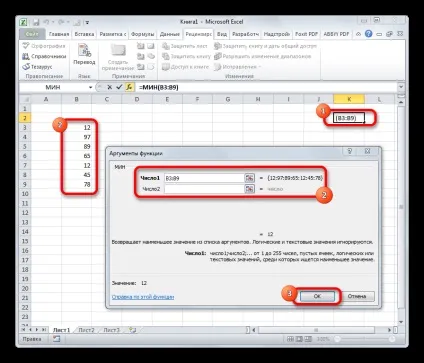Click inside the formula bar text
The height and width of the screenshot is (363, 424).
click(x=159, y=87)
